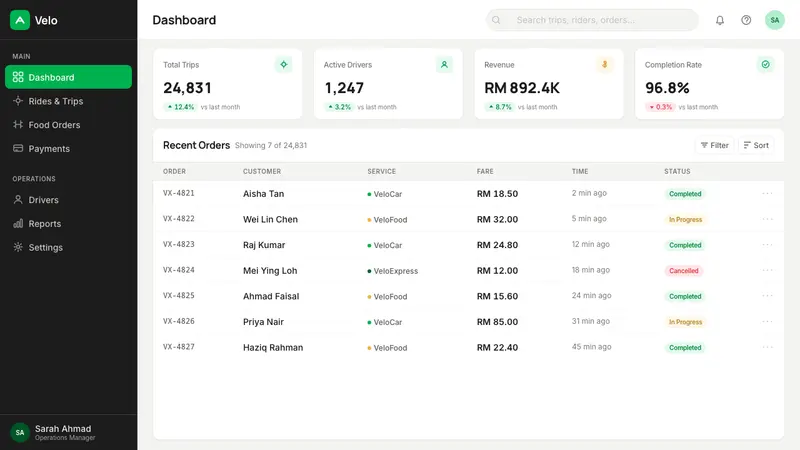Navigate to Payments

click(68, 148)
